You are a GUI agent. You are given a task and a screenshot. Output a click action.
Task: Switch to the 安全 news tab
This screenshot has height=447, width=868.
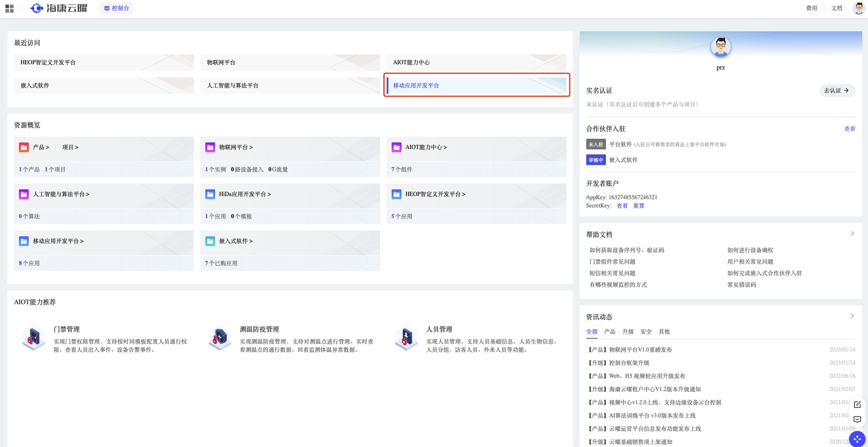tap(646, 332)
